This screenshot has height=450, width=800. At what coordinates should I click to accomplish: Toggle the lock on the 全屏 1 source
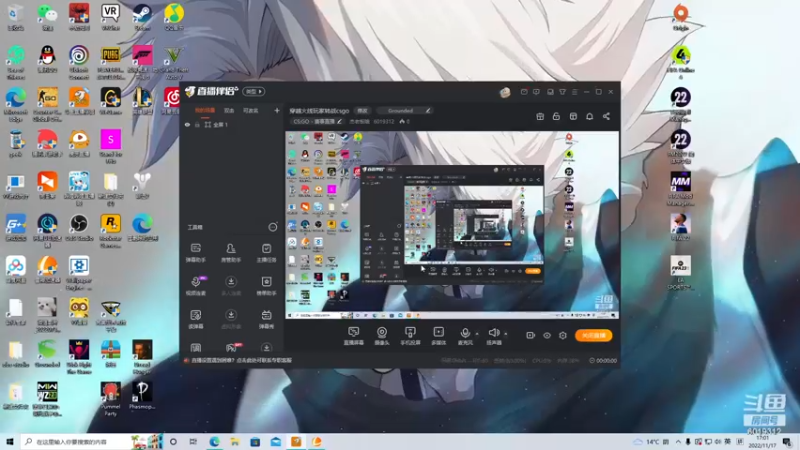(x=197, y=124)
